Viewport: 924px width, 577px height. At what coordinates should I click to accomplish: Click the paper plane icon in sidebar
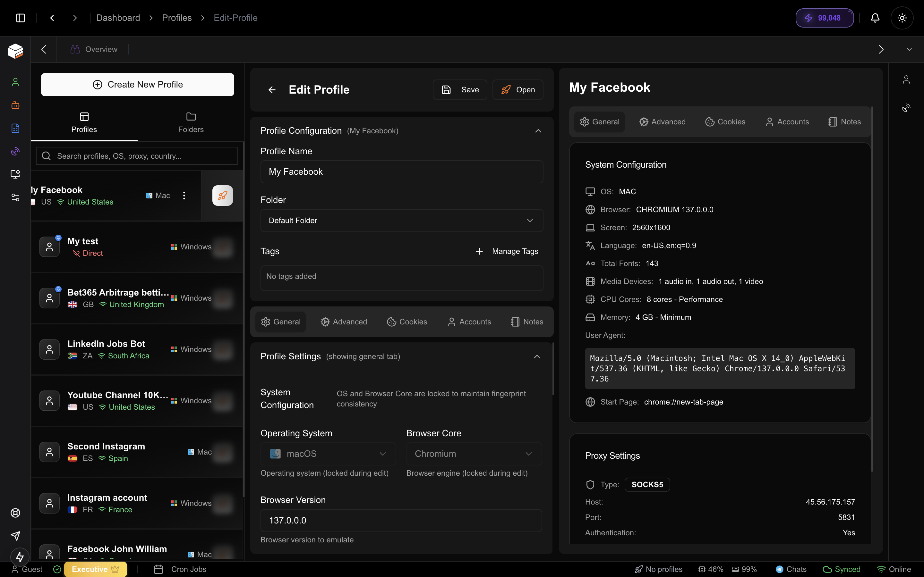click(x=15, y=535)
